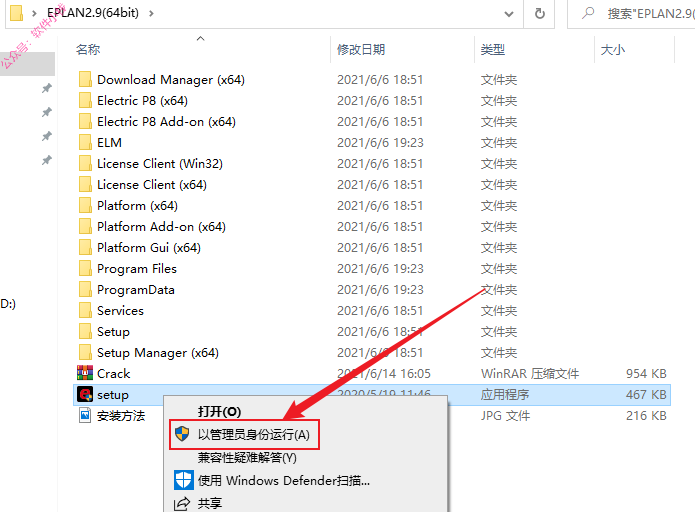Click the 应用程序 type cell of setup
Viewport: 695px width, 512px height.
click(505, 395)
